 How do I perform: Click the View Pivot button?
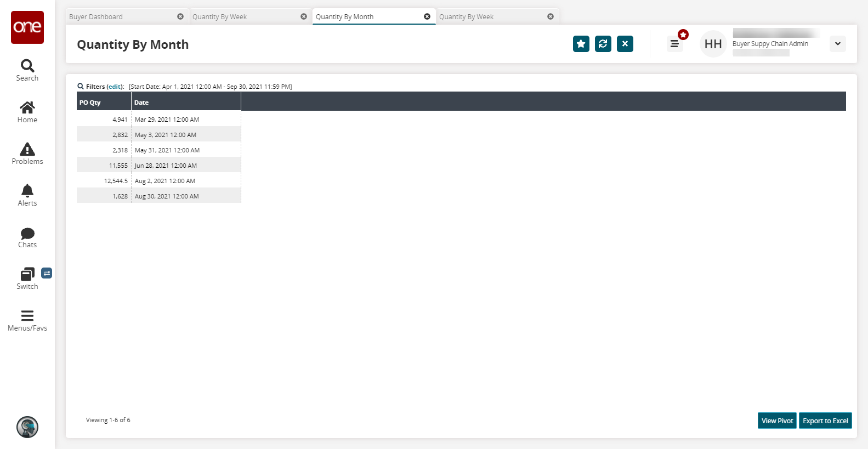click(x=777, y=420)
